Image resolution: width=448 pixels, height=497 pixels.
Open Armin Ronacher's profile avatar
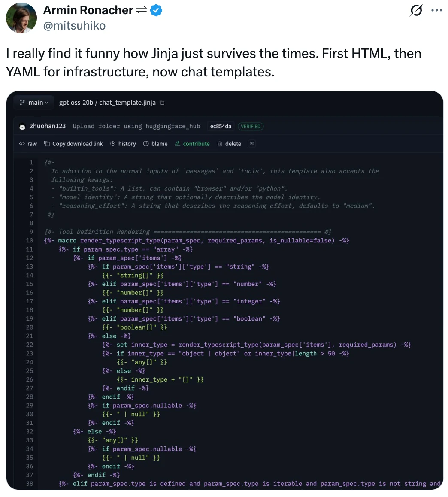(21, 18)
